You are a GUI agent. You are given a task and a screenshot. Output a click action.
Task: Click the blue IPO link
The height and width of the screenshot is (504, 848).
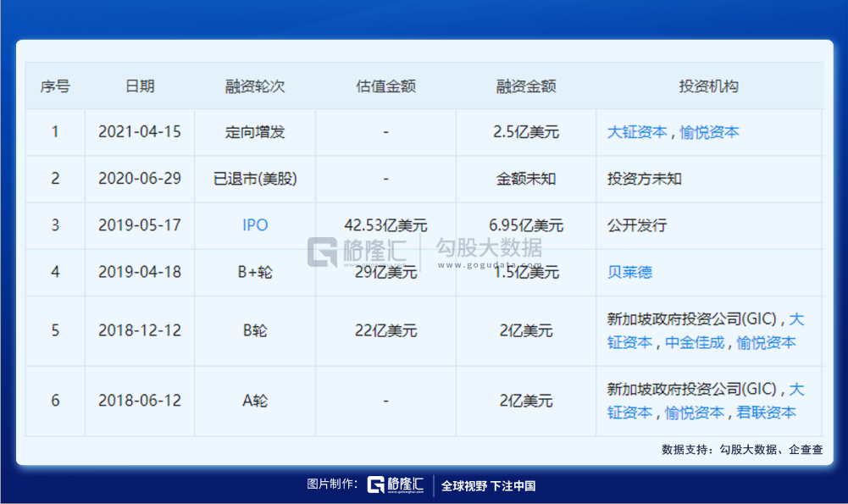tap(255, 225)
